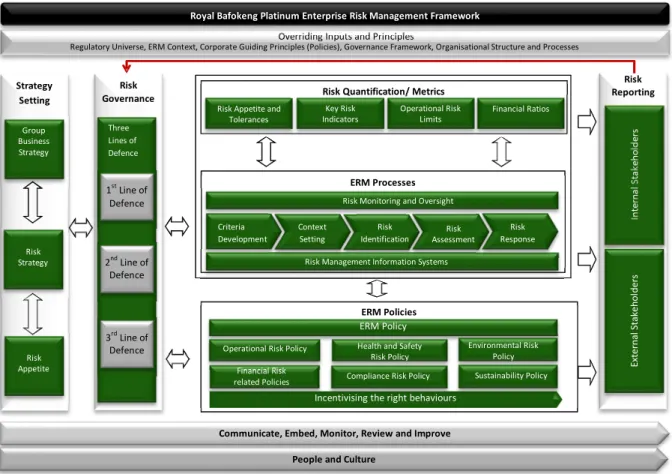Click the Group Business Strategy box

(x=34, y=149)
